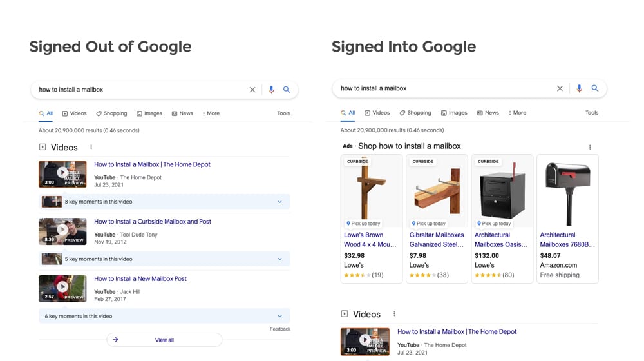Image resolution: width=644 pixels, height=361 pixels.
Task: Expand 8 key moments in this video
Action: [164, 202]
